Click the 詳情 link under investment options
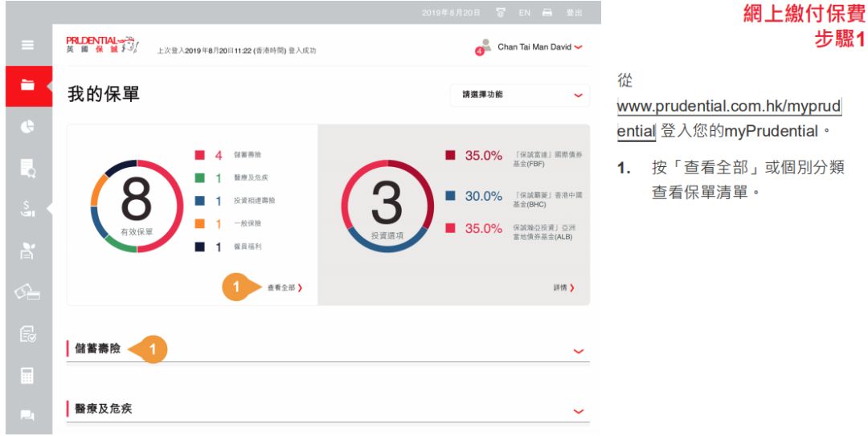Image resolution: width=868 pixels, height=436 pixels. point(563,287)
